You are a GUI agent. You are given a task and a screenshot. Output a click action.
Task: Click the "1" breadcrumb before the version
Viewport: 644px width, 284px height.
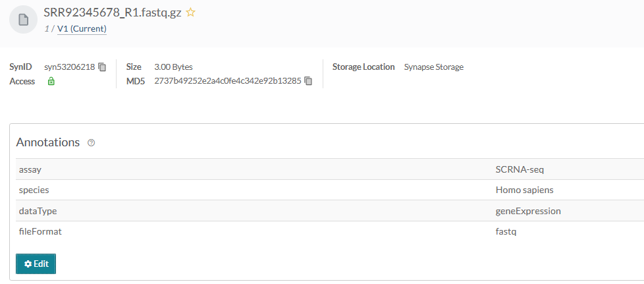[46, 29]
